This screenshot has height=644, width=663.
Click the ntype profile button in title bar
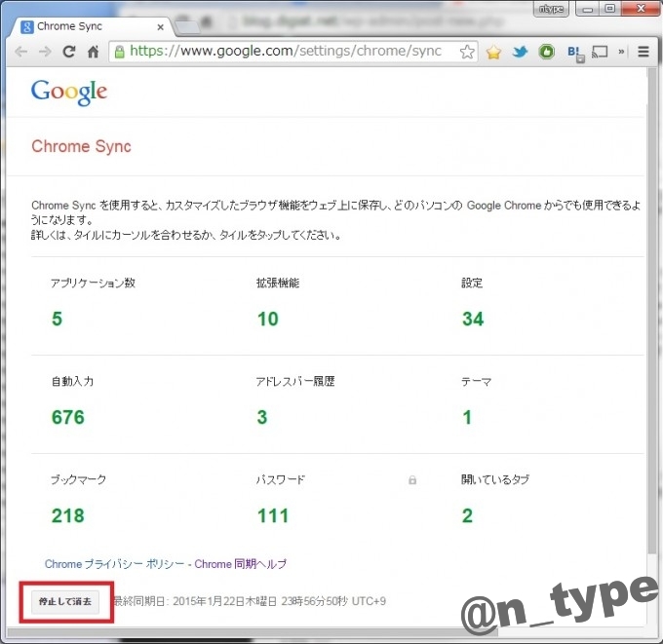[552, 9]
